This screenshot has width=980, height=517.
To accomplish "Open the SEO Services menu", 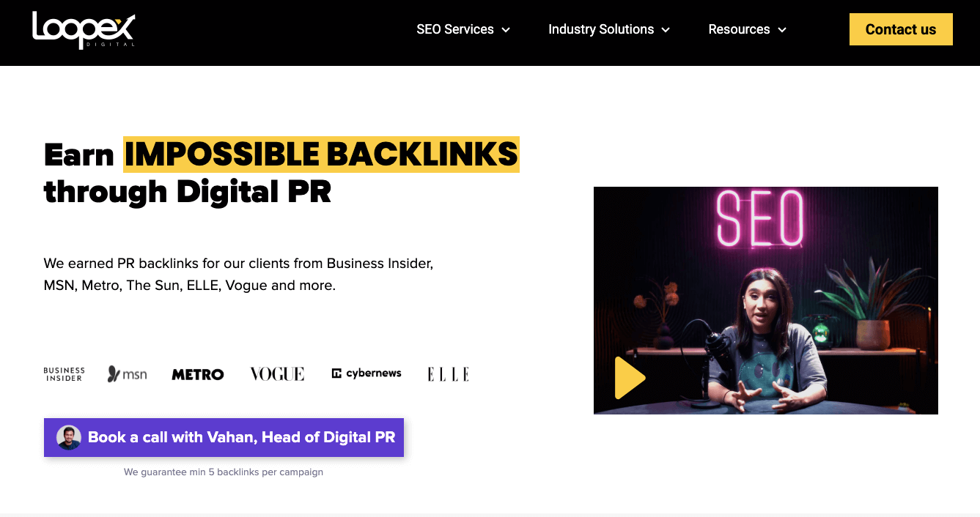I will 463,29.
